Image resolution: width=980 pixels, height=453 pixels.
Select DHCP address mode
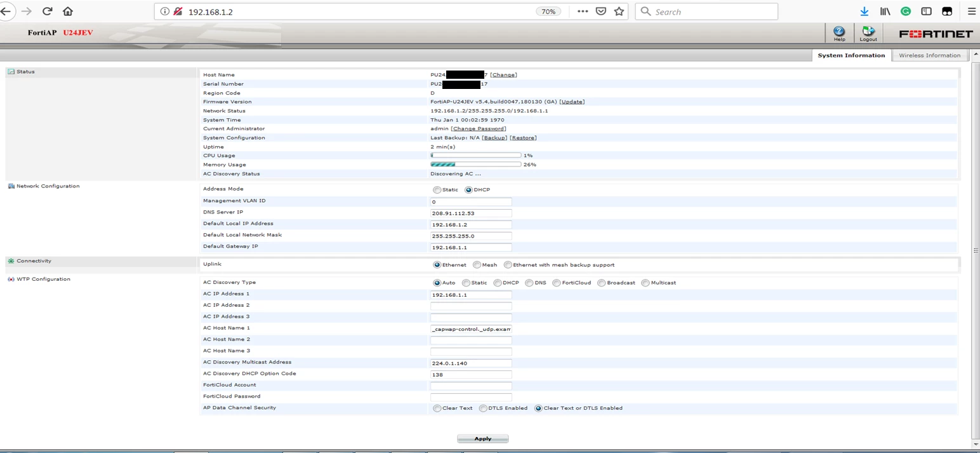pyautogui.click(x=468, y=190)
